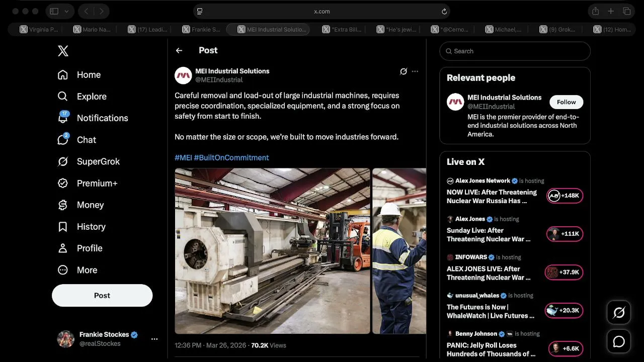Viewport: 644px width, 362px height.
Task: Open Chat bubble icon in sidebar
Action: click(x=63, y=139)
